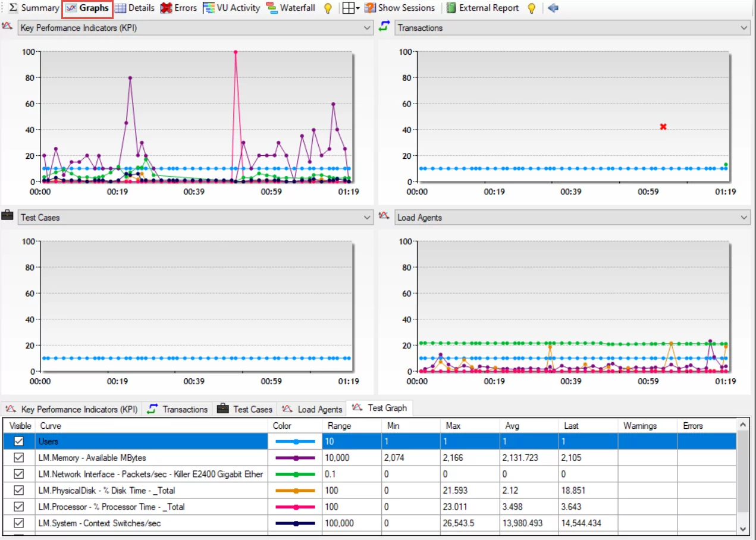Screen dimensions: 756x540
Task: Toggle visibility for LM.Network Interface Packets/sec
Action: (19, 474)
